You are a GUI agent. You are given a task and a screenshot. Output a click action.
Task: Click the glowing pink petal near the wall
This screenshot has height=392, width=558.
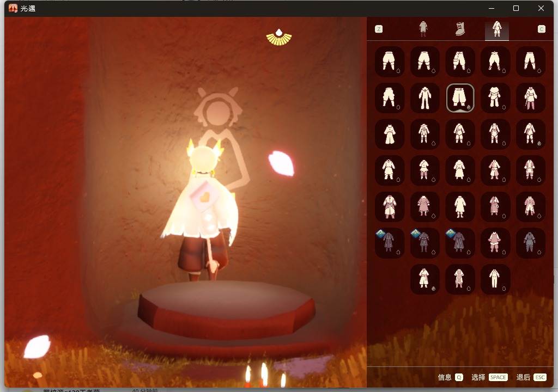(x=281, y=163)
